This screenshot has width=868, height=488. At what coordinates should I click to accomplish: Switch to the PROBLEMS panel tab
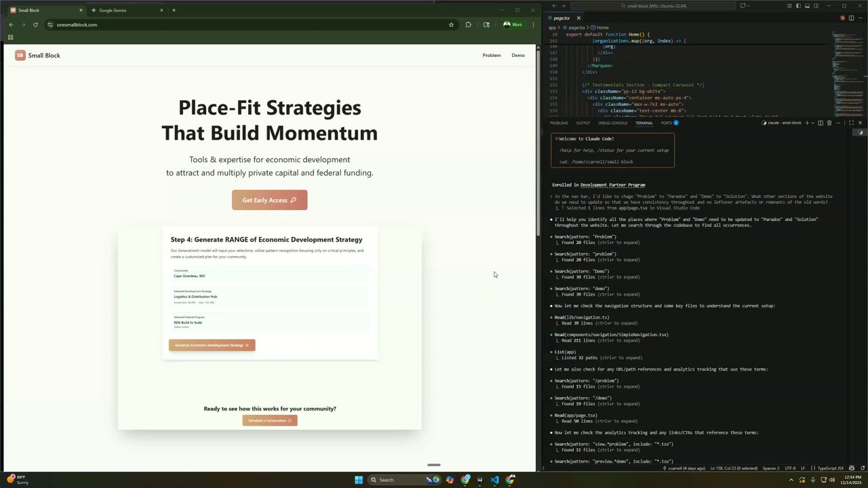point(559,123)
